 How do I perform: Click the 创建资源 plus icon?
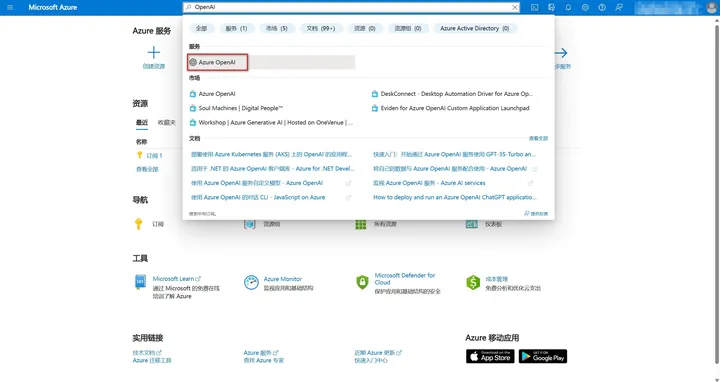153,53
